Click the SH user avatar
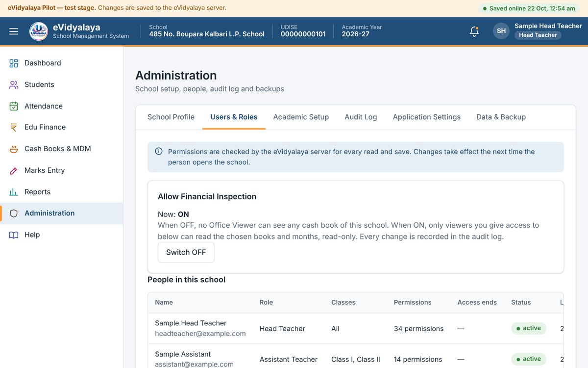 pyautogui.click(x=501, y=31)
